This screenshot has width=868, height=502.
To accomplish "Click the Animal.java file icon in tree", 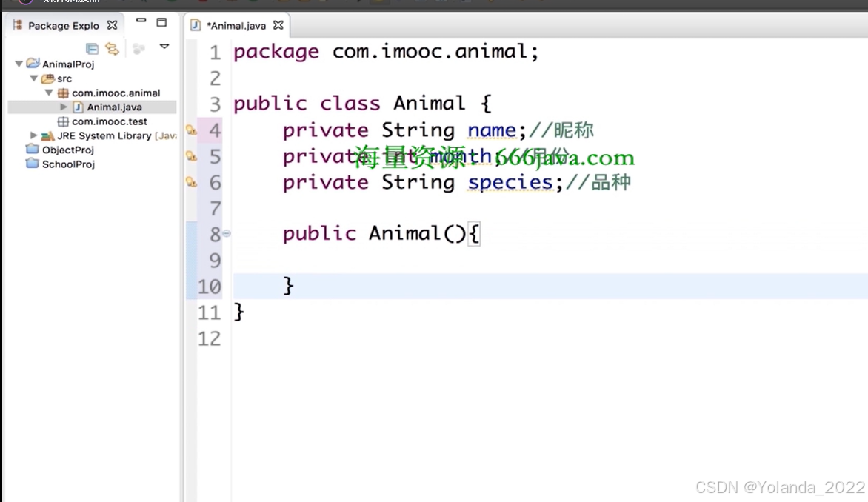I will pyautogui.click(x=78, y=107).
